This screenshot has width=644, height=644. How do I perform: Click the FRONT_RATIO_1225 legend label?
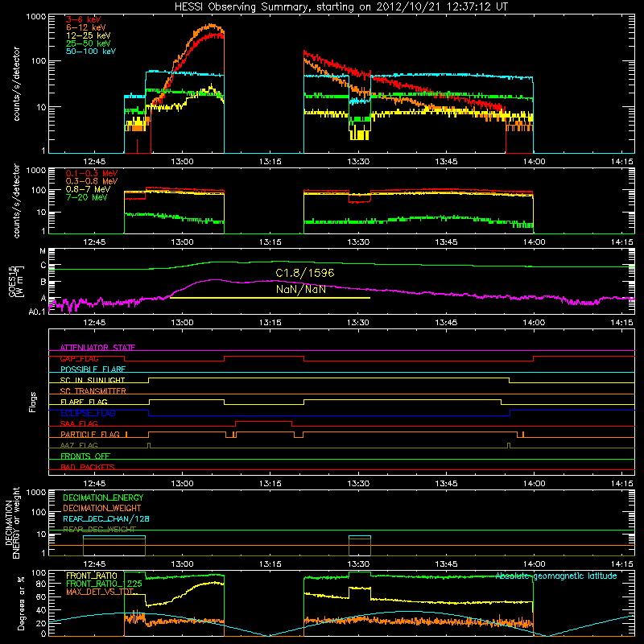click(x=104, y=584)
